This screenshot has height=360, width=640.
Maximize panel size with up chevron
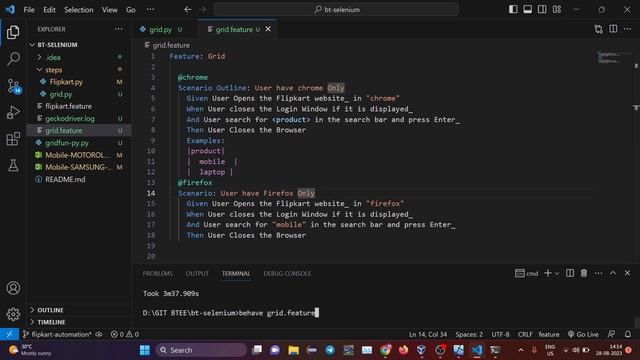click(613, 273)
